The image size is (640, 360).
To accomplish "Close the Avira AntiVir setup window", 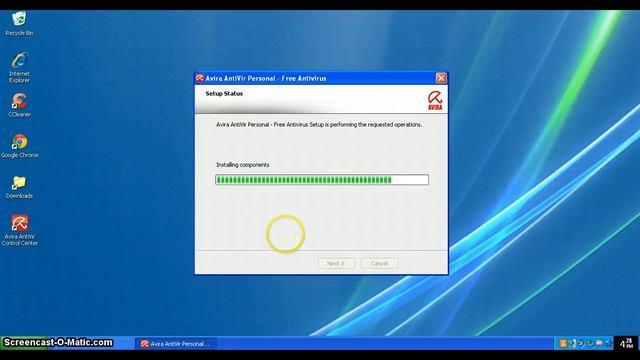I will 441,78.
